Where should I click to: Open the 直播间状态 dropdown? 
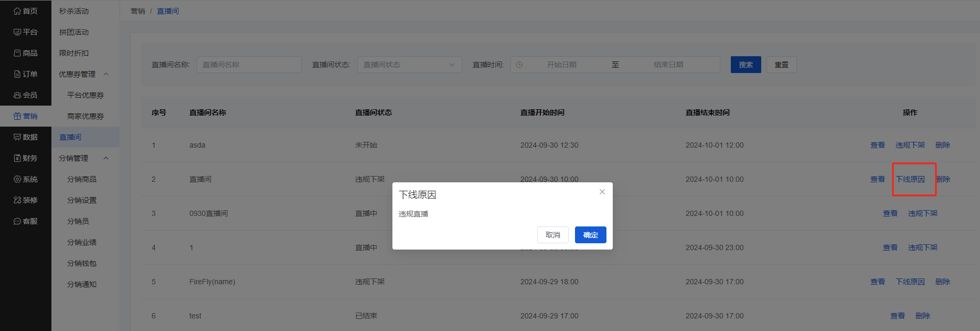coord(409,65)
